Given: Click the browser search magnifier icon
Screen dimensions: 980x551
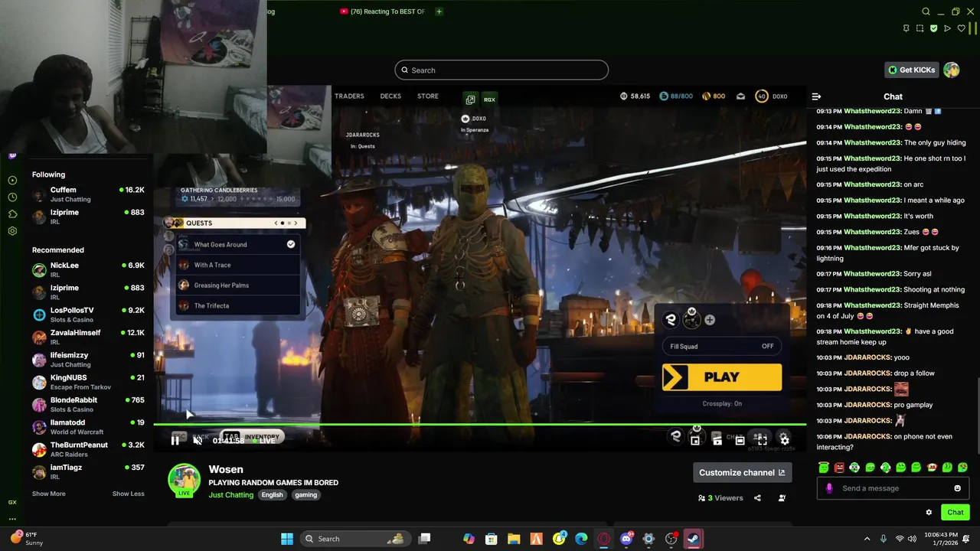Looking at the screenshot, I should click(x=926, y=11).
